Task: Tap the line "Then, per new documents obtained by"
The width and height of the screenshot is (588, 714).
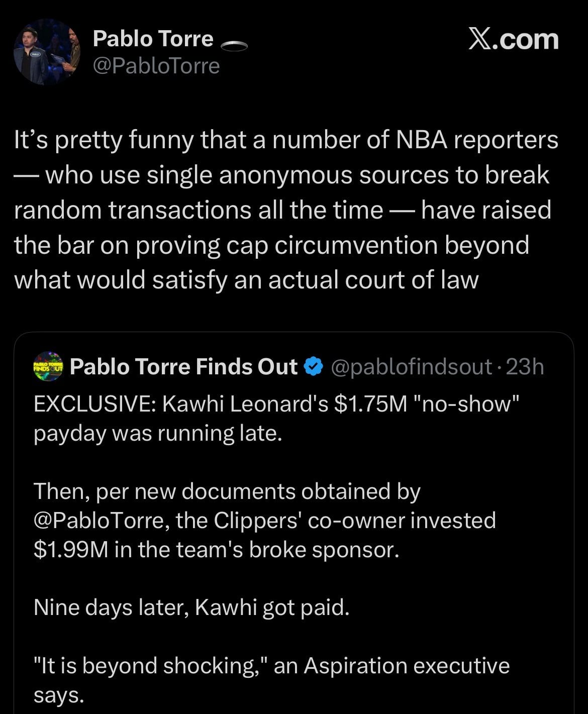Action: click(227, 491)
